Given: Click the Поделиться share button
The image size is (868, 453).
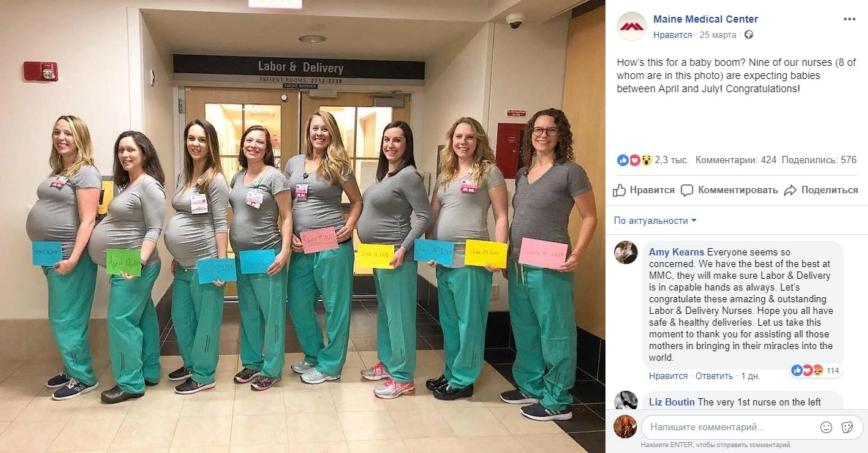Looking at the screenshot, I should [x=821, y=190].
